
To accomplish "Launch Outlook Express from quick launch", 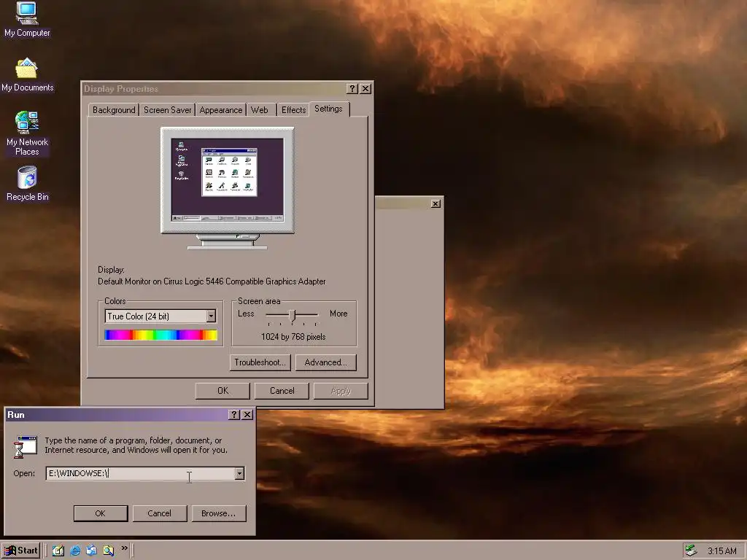I will [91, 551].
